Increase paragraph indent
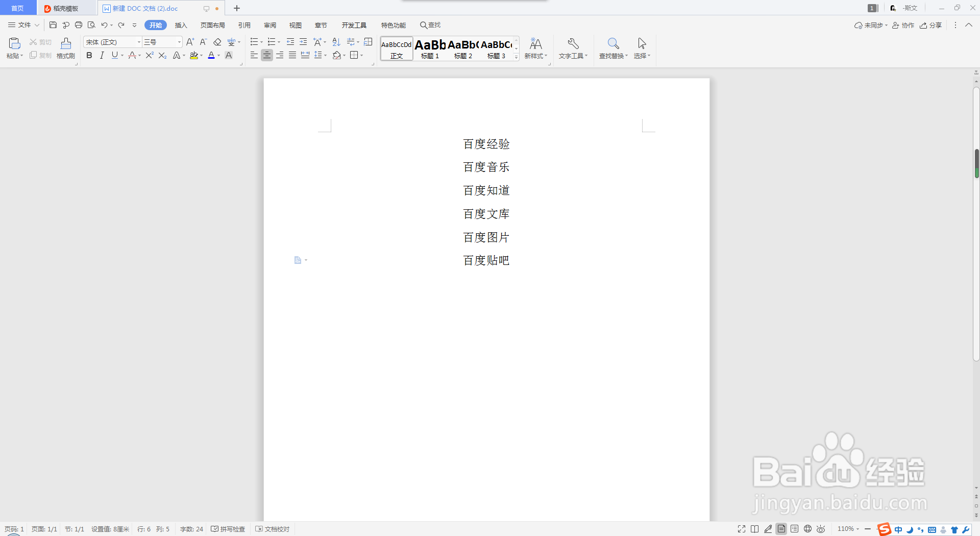Image resolution: width=980 pixels, height=536 pixels. (303, 42)
